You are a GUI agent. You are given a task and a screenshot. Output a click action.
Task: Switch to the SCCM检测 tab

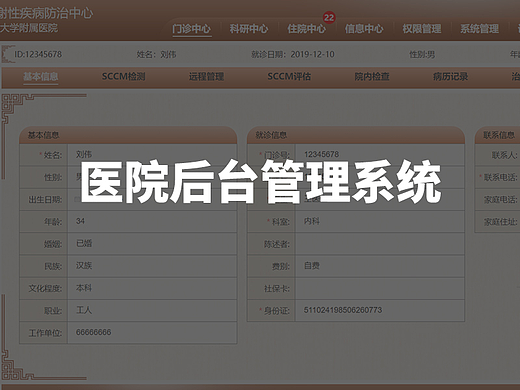click(x=123, y=77)
